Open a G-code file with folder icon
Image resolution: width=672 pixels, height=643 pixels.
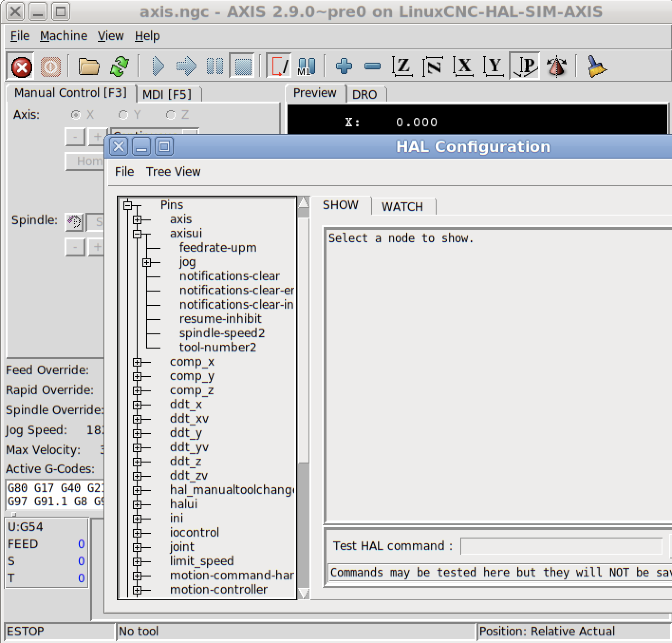[x=89, y=66]
